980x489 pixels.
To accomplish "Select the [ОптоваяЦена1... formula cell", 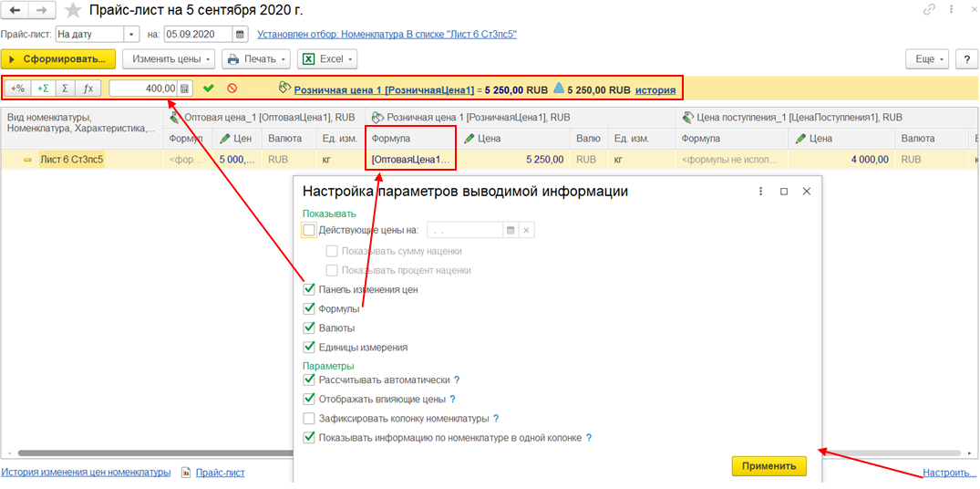I will (410, 160).
